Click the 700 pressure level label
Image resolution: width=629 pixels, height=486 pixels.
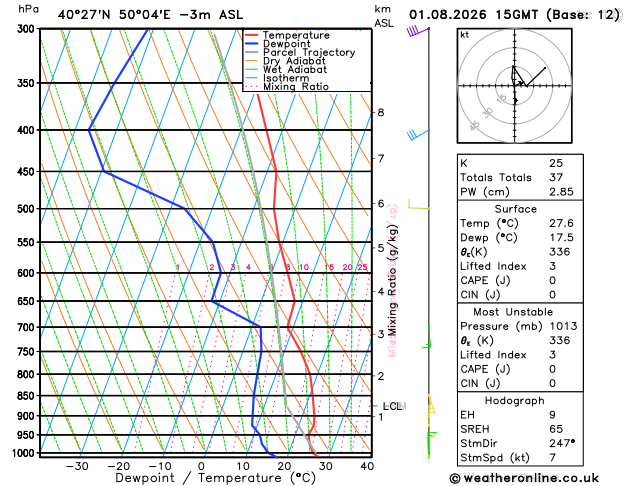[28, 327]
